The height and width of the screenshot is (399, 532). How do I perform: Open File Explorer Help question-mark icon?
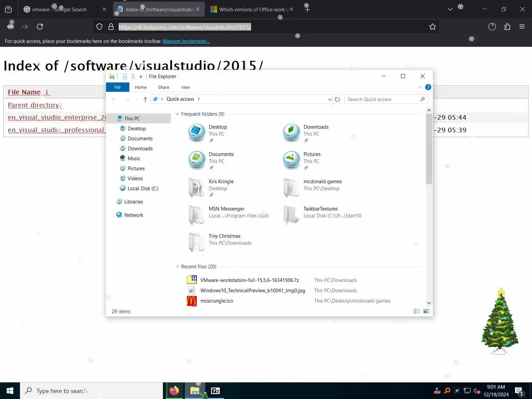point(428,87)
